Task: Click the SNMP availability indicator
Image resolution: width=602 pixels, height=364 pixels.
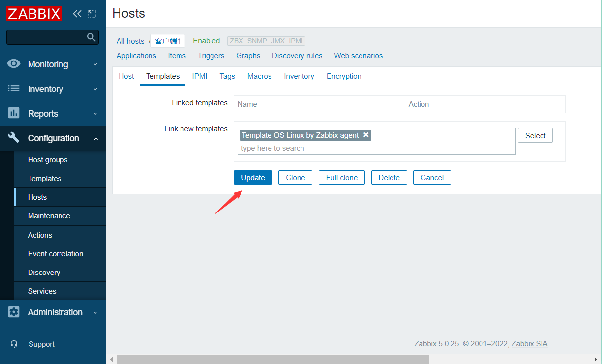Action: tap(257, 41)
